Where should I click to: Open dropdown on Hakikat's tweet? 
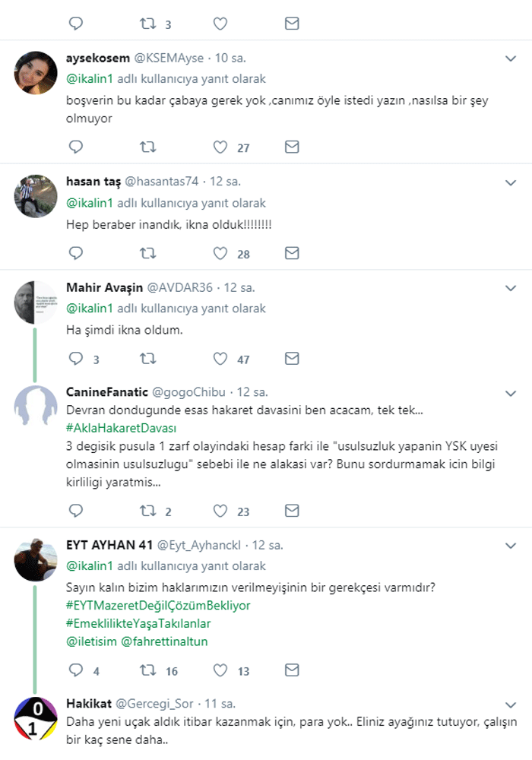point(511,703)
